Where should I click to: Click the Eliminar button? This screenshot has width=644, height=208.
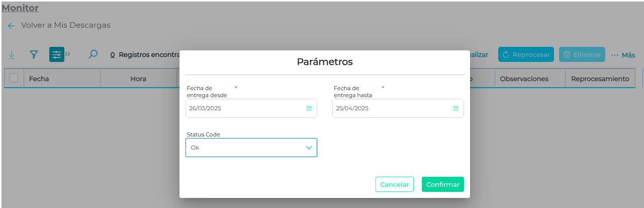coord(582,55)
